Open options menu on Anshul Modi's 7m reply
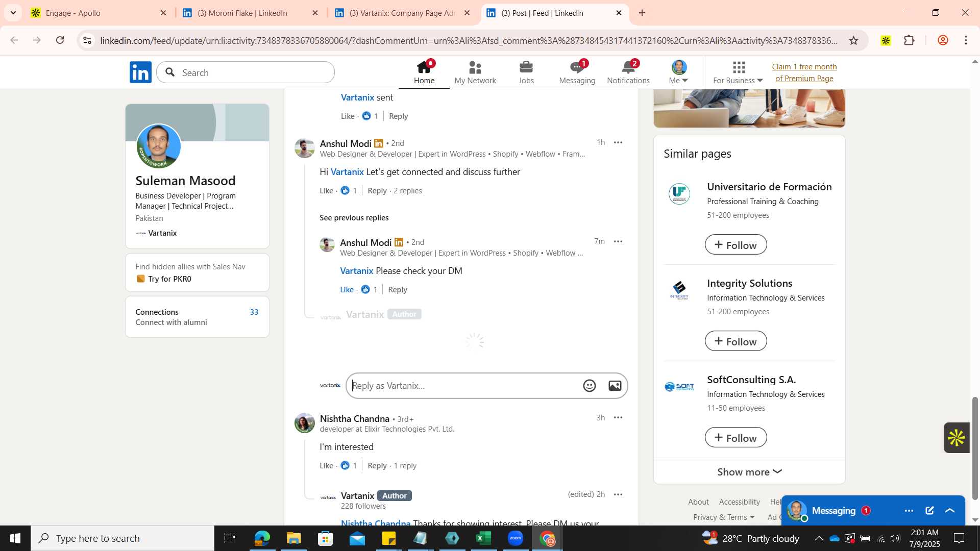Screen dimensions: 980x551 point(618,241)
